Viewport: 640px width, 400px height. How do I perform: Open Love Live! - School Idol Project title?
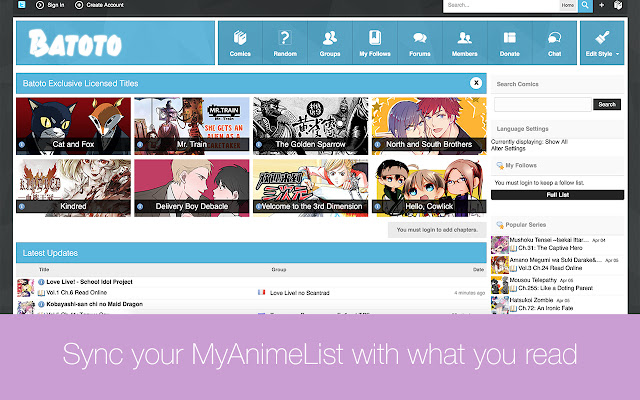pos(89,282)
